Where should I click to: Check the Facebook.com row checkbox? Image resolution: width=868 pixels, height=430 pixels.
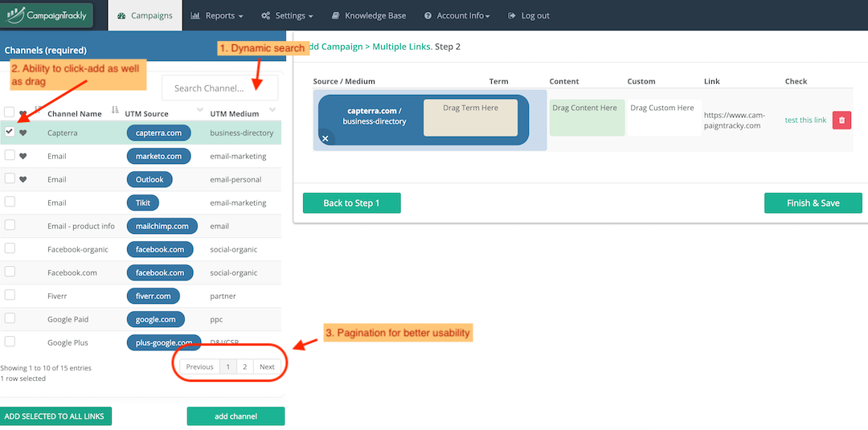pos(10,272)
